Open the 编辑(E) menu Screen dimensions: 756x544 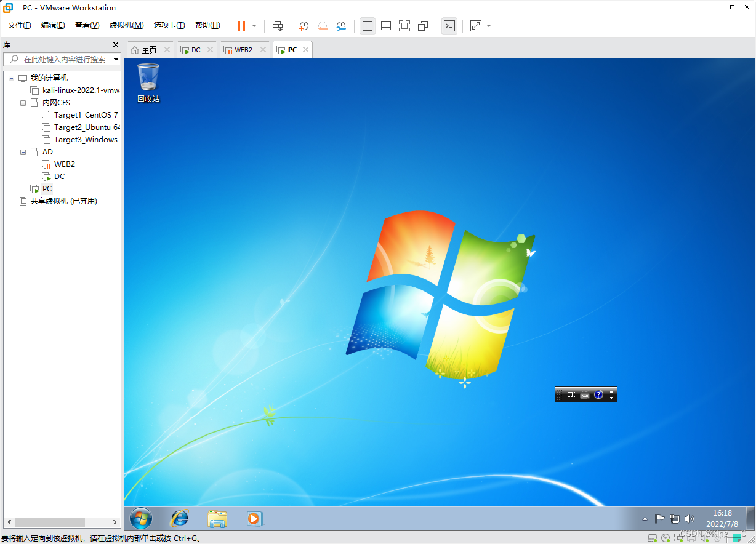(53, 25)
